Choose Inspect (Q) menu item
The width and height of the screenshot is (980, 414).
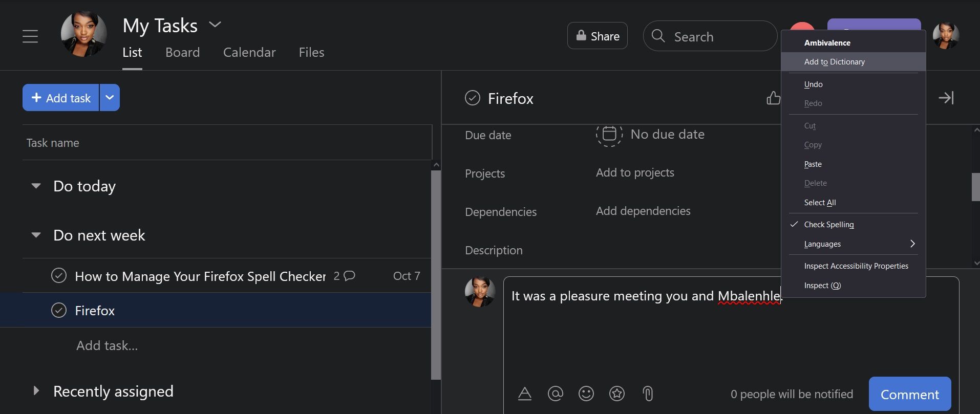[854, 286]
